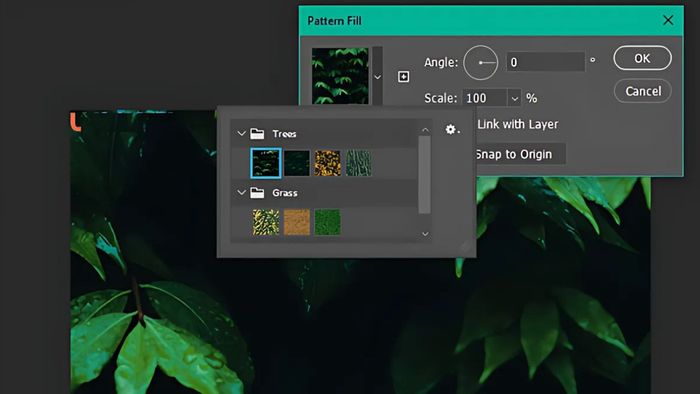The height and width of the screenshot is (394, 700).
Task: Select the solid green Grass pattern
Action: point(328,222)
